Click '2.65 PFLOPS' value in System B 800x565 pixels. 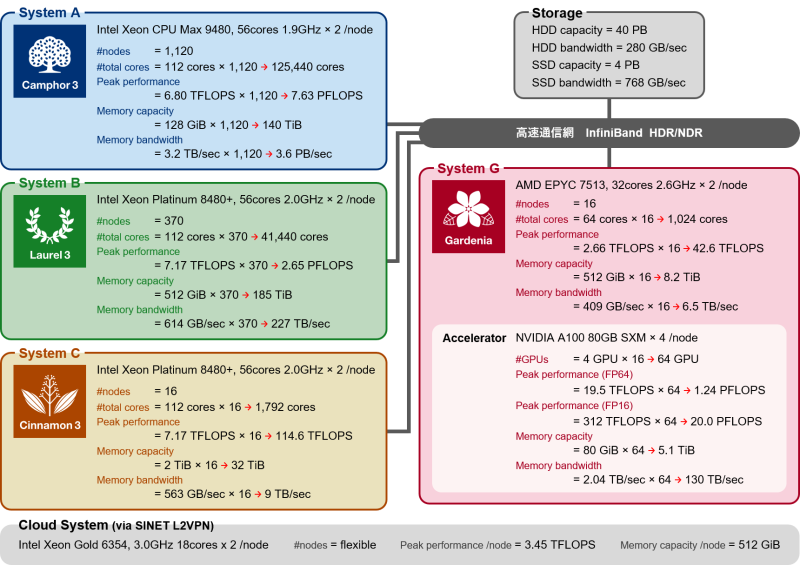click(317, 265)
